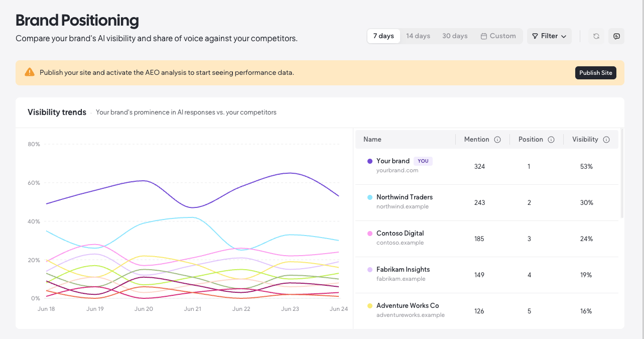644x339 pixels.
Task: Click mention count 324
Action: (479, 167)
